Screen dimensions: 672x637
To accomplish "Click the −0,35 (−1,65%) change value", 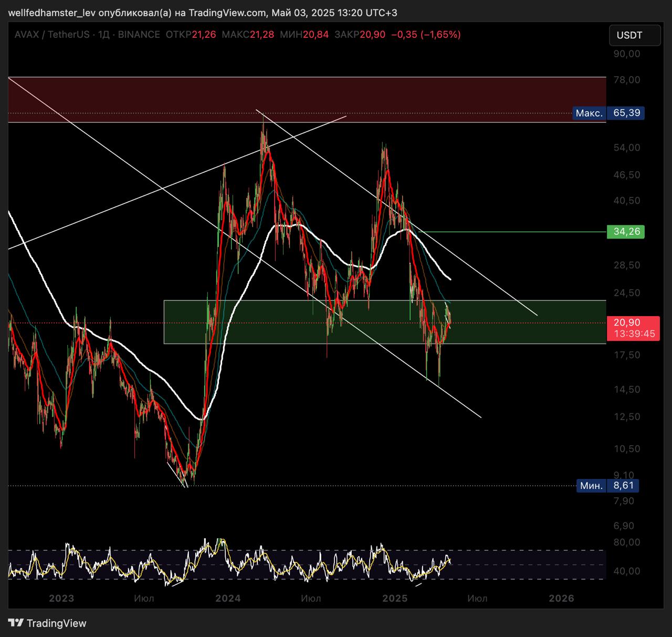I will pyautogui.click(x=426, y=35).
